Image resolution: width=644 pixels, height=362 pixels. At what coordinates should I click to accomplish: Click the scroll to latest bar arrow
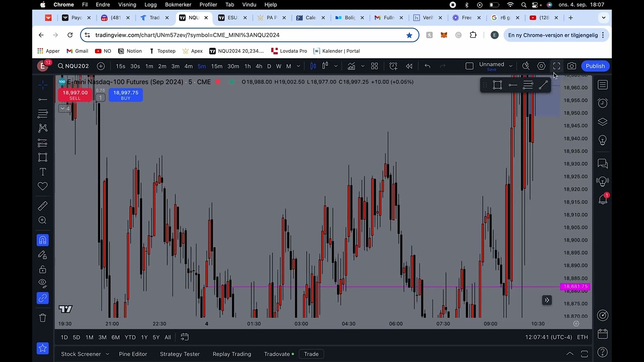(x=547, y=301)
